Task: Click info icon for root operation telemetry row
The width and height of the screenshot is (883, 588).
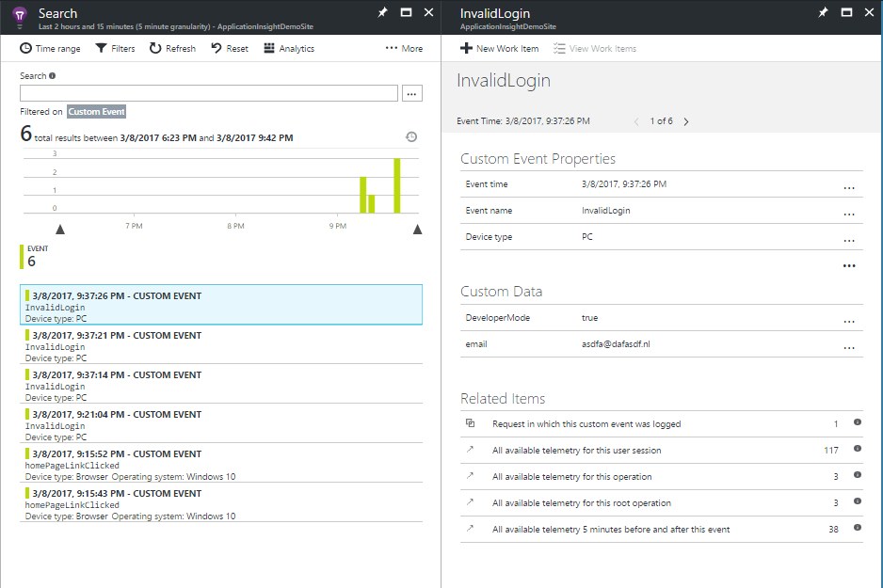Action: (x=857, y=501)
